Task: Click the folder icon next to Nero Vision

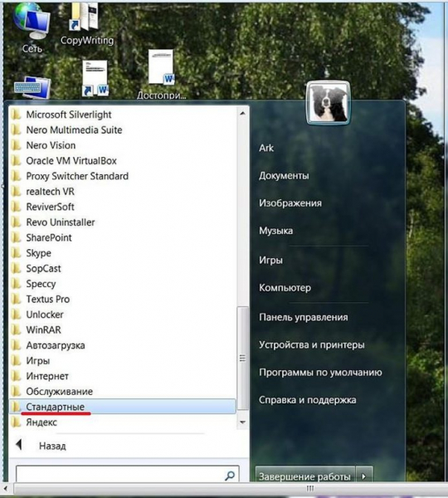Action: (x=16, y=145)
